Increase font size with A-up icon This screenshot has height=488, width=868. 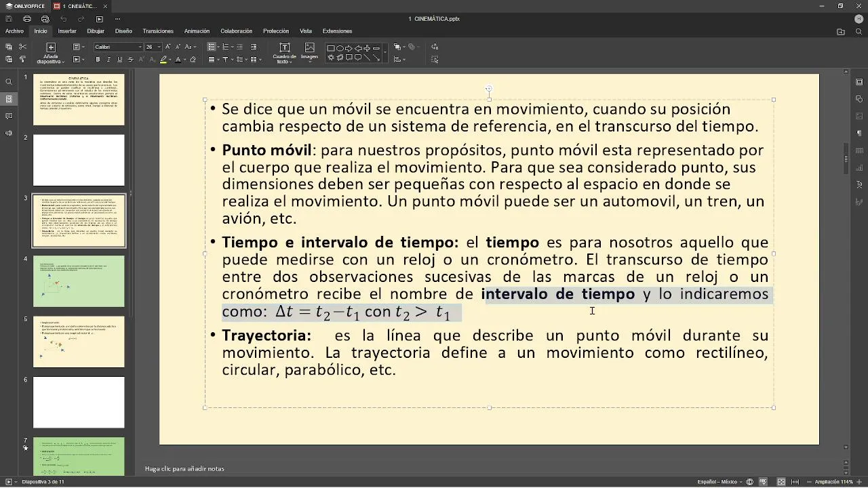click(167, 47)
